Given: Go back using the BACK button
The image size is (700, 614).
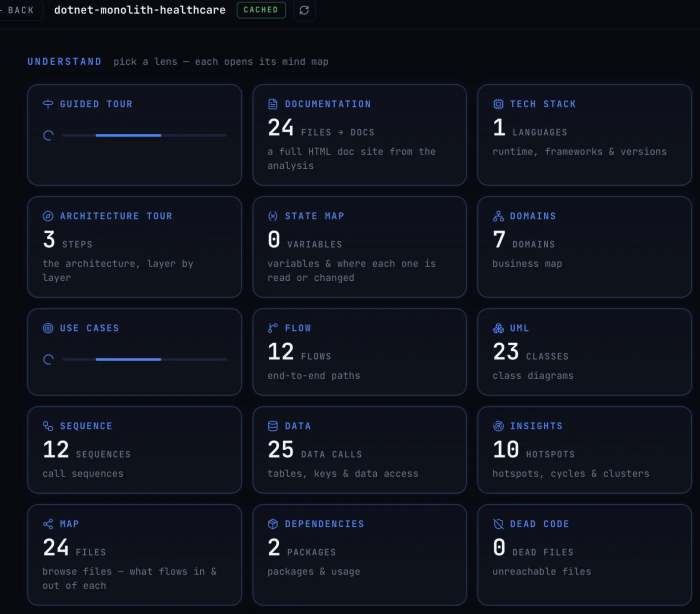Looking at the screenshot, I should point(19,10).
